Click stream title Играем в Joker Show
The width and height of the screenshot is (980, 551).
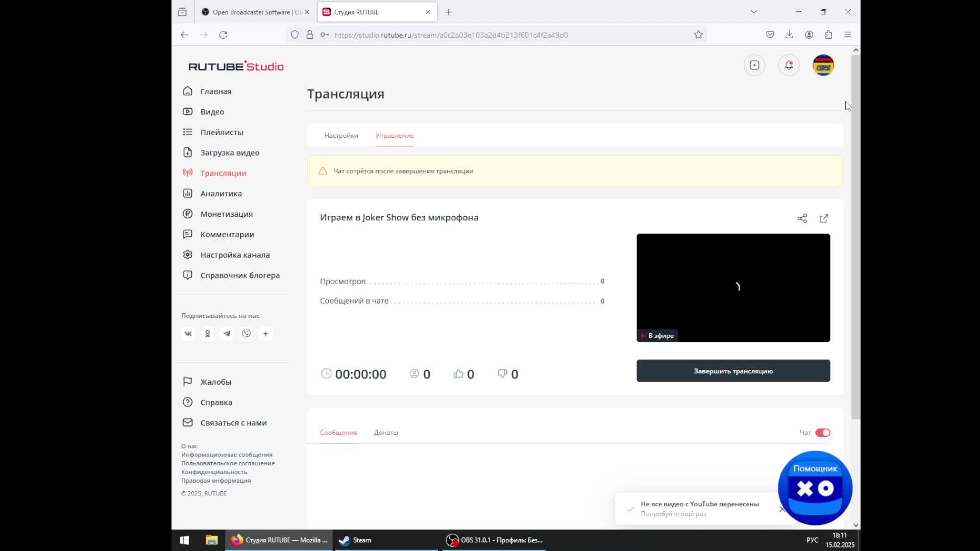click(399, 217)
